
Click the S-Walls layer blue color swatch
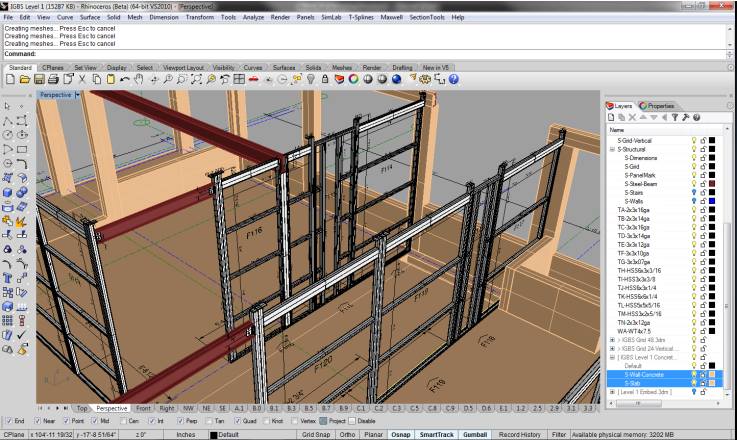coord(711,201)
